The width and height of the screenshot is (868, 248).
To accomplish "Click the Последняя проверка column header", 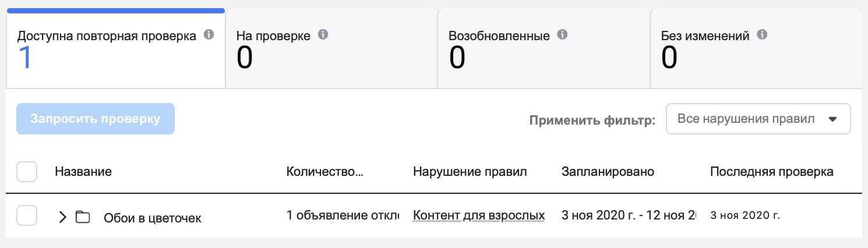I will (771, 172).
